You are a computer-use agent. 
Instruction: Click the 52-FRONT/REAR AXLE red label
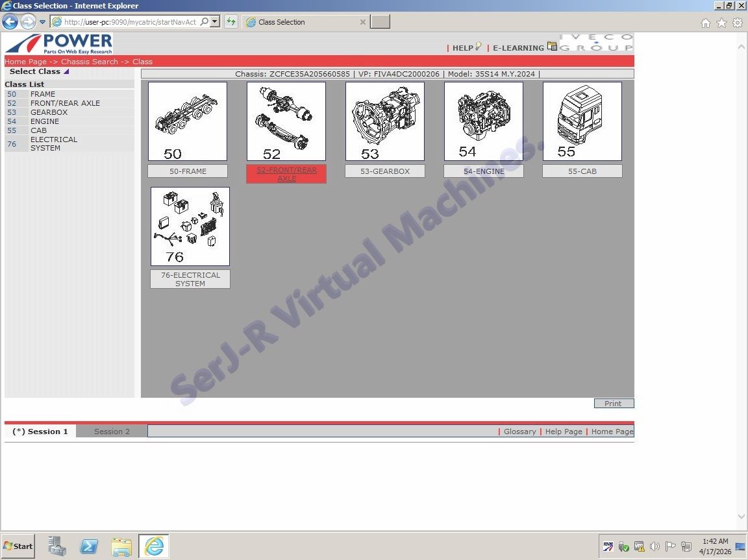coord(286,174)
